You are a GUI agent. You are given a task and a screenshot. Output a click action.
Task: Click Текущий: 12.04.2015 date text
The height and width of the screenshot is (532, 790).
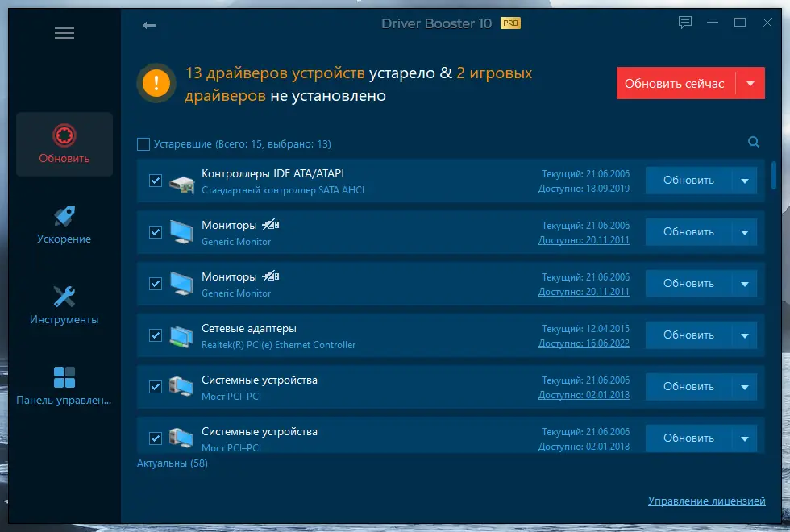point(585,329)
